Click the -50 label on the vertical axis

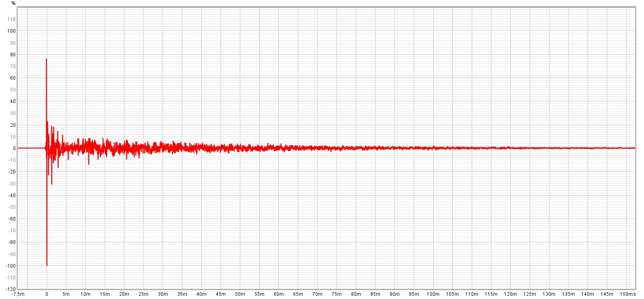[x=12, y=207]
